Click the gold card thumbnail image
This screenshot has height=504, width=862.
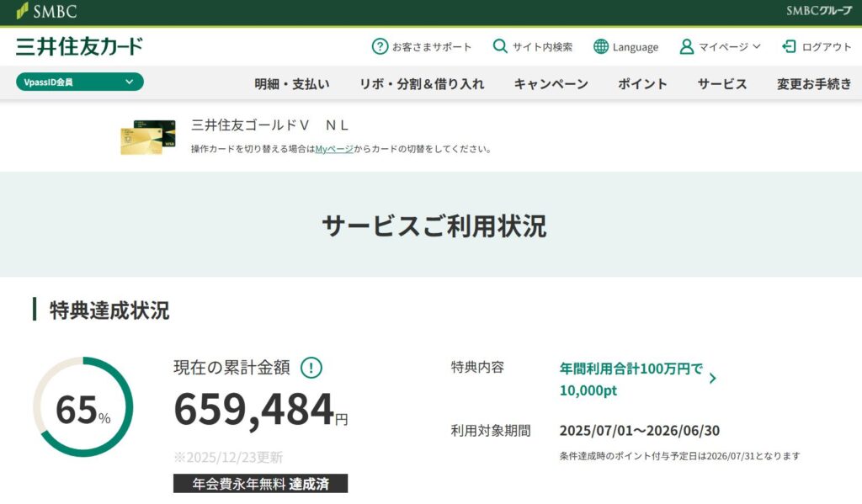point(147,137)
